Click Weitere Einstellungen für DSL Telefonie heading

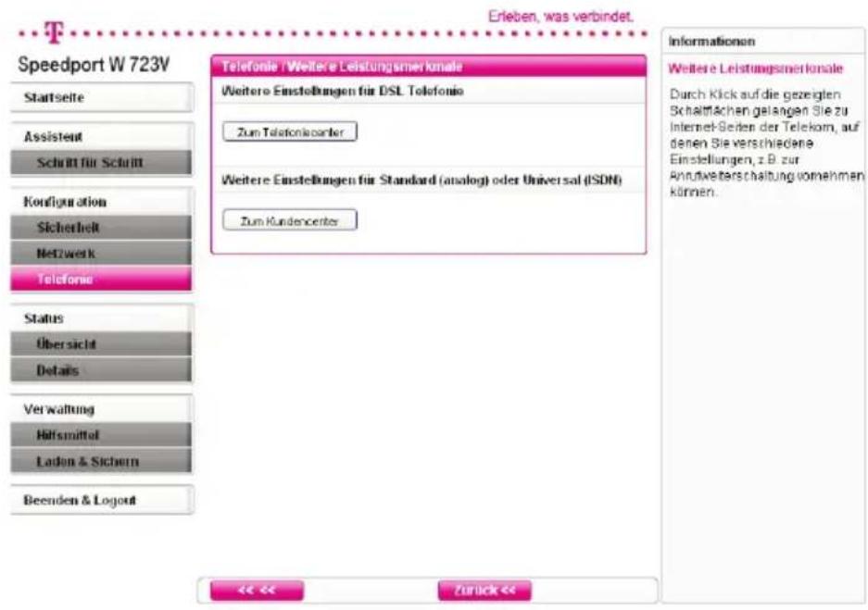(342, 91)
